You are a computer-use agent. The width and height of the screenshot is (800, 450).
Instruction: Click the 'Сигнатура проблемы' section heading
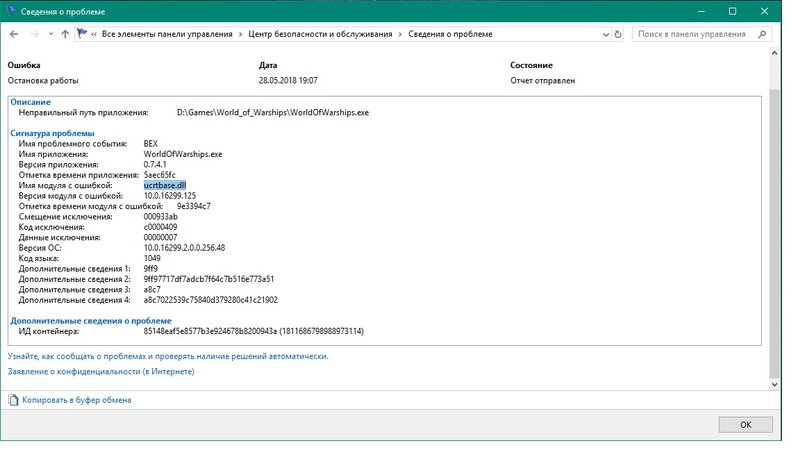click(53, 133)
